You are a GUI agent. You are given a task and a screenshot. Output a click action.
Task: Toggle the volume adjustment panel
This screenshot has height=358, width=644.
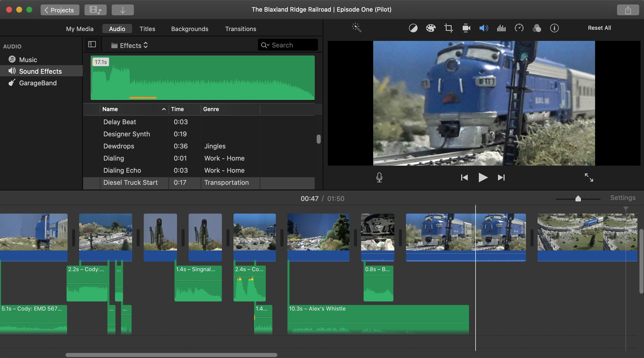[x=484, y=28]
